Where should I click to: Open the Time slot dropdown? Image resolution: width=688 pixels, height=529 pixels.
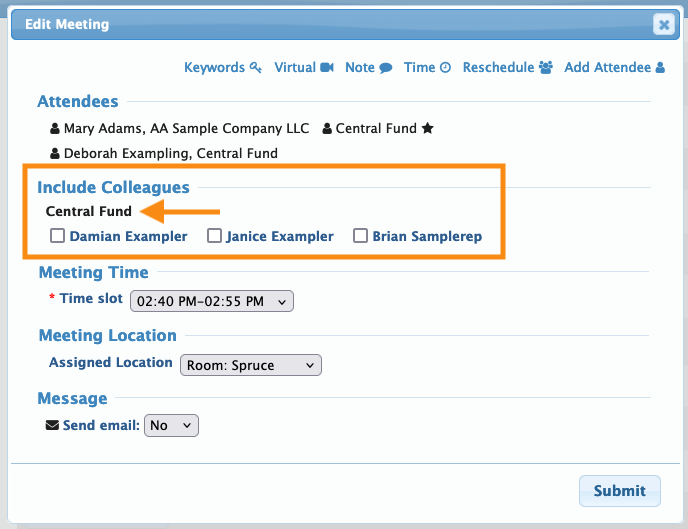click(213, 300)
